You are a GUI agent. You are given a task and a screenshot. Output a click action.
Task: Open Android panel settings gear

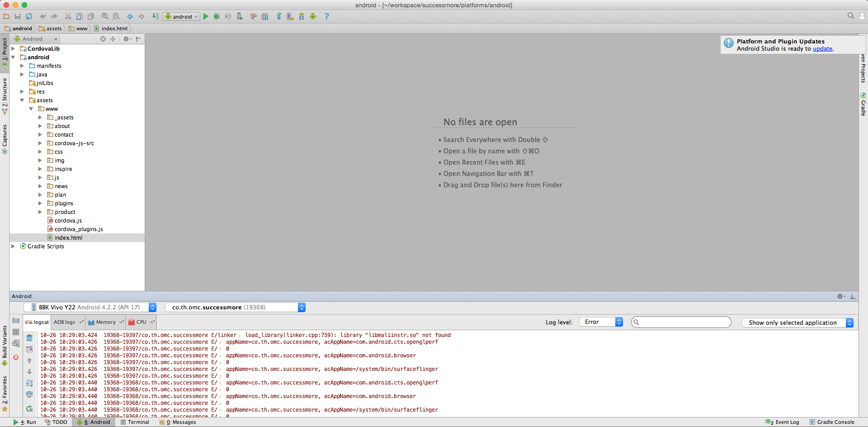[840, 296]
